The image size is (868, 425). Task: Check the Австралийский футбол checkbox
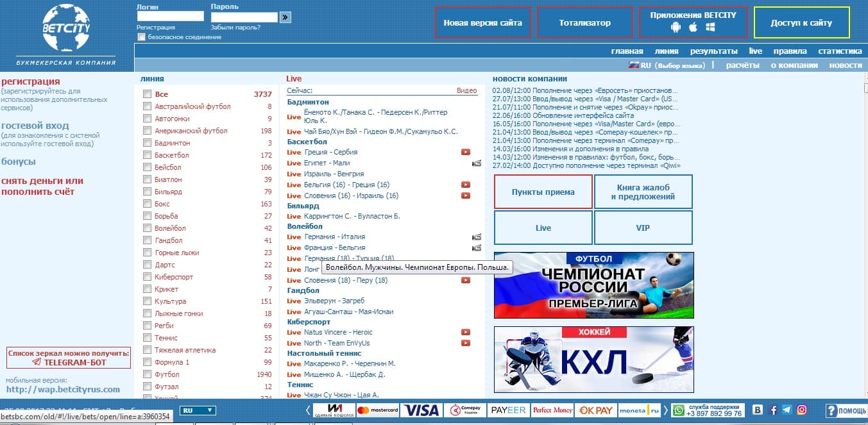click(148, 106)
